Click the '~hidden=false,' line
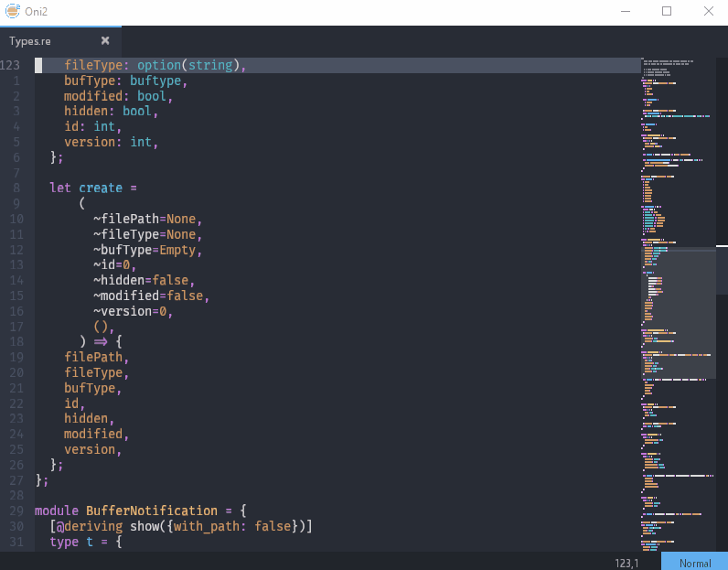728x570 pixels. [144, 280]
